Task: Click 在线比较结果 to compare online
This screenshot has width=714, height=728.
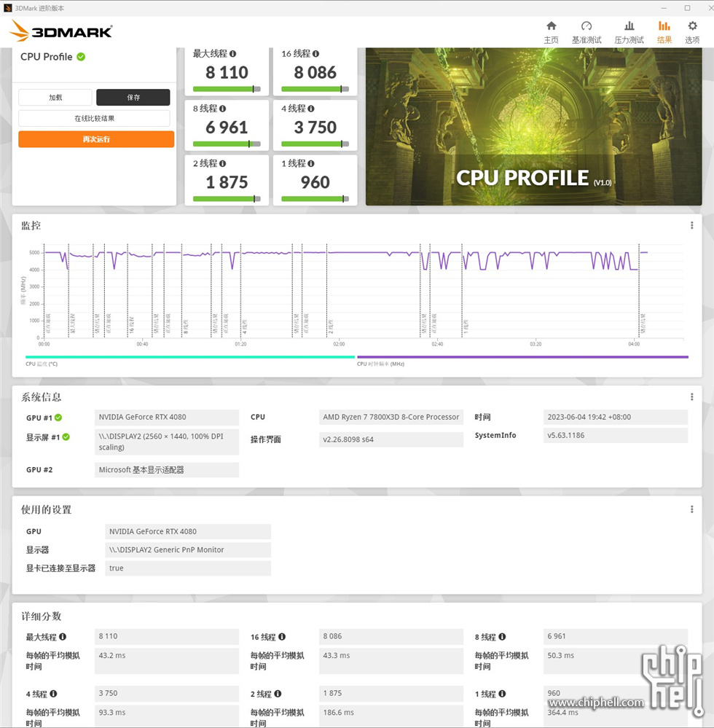Action: [94, 118]
